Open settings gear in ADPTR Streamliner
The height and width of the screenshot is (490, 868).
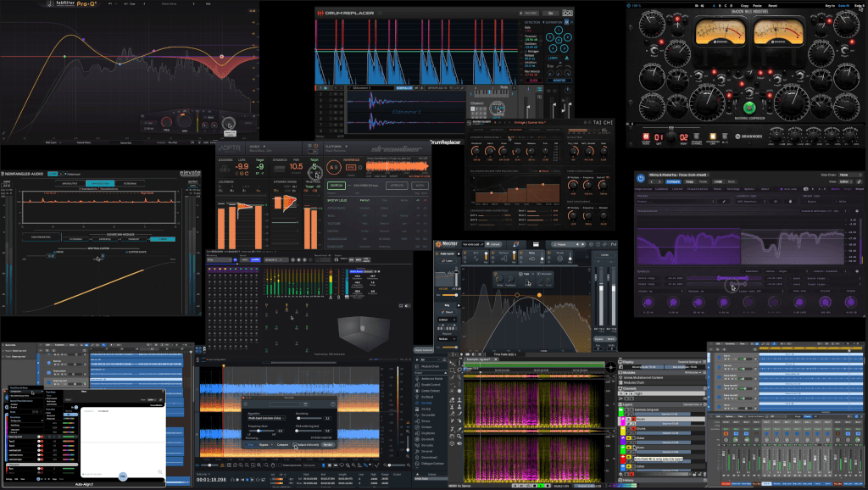click(x=310, y=146)
